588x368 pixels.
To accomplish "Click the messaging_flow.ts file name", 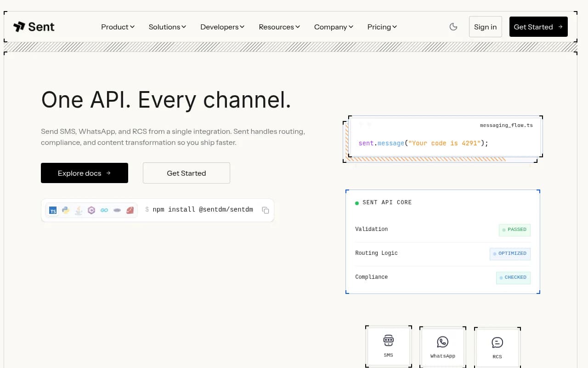I will click(x=506, y=125).
